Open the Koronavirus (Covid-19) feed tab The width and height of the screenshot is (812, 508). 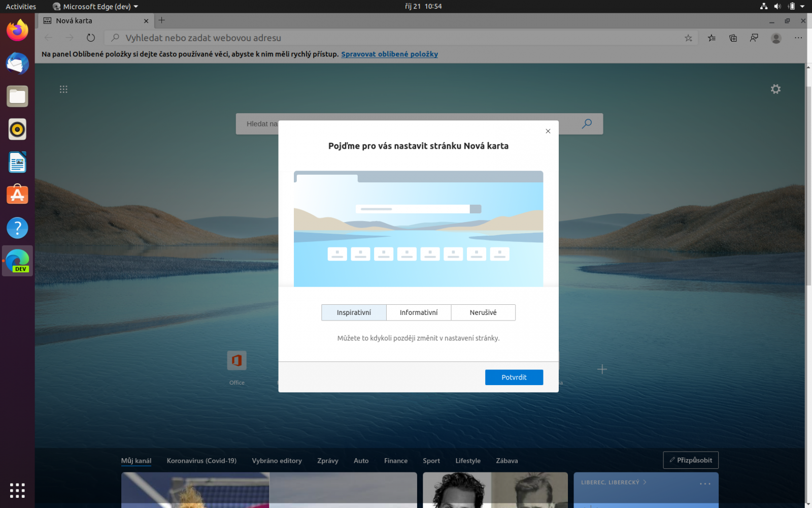click(201, 461)
